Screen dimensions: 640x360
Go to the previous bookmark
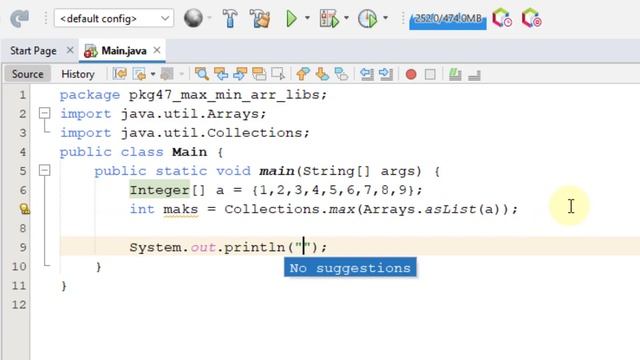pyautogui.click(x=303, y=74)
